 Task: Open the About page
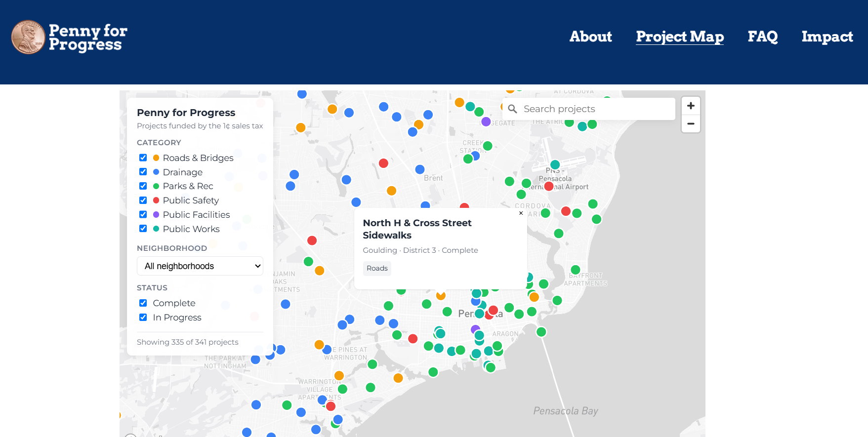tap(590, 37)
